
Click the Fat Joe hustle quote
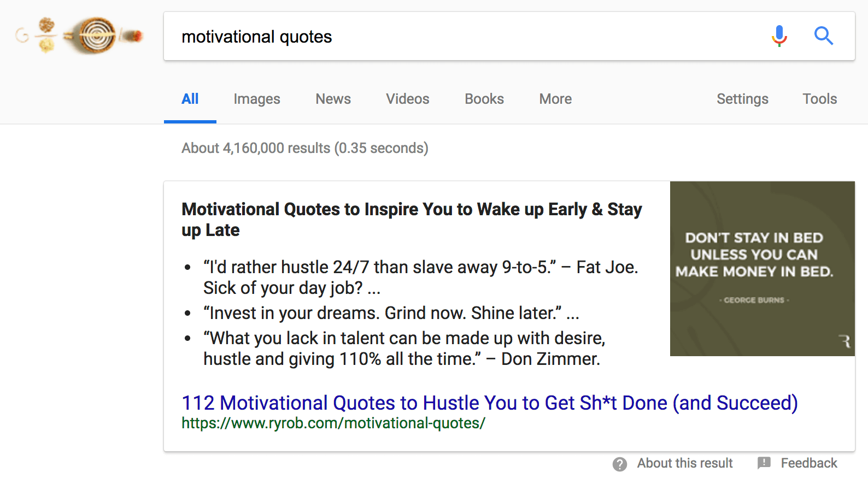[x=420, y=278]
